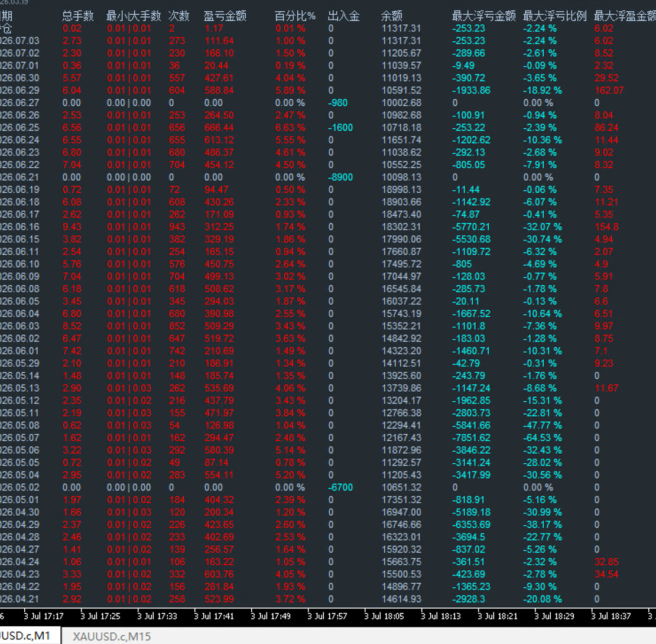656x644 pixels.
Task: Click the 3 Jul 18:37 time axis label
Action: point(611,616)
